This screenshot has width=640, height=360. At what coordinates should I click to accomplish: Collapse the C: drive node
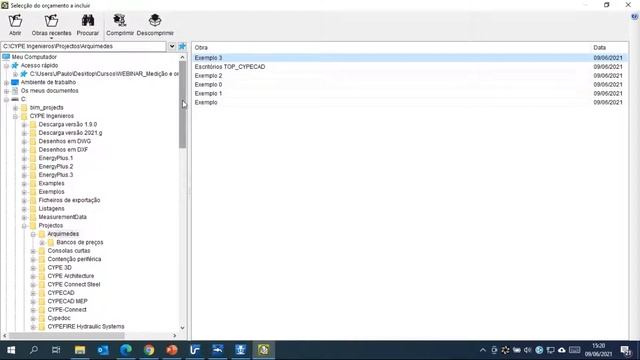pyautogui.click(x=7, y=100)
